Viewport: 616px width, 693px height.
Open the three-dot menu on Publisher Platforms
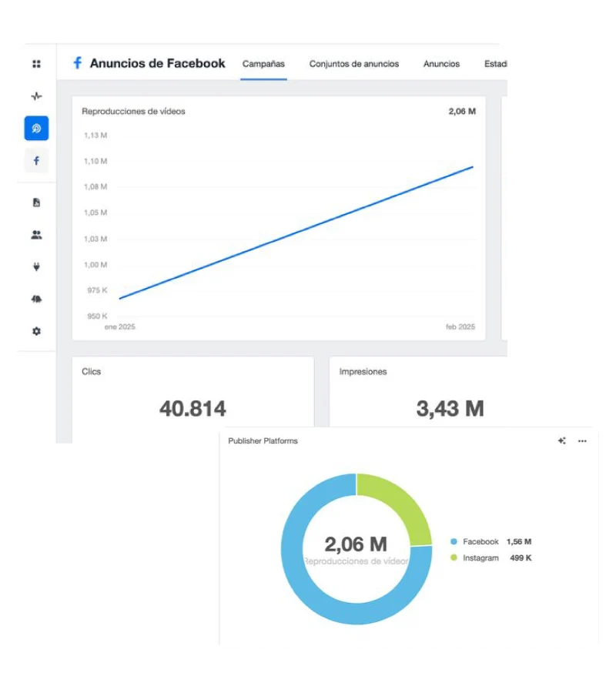[582, 441]
